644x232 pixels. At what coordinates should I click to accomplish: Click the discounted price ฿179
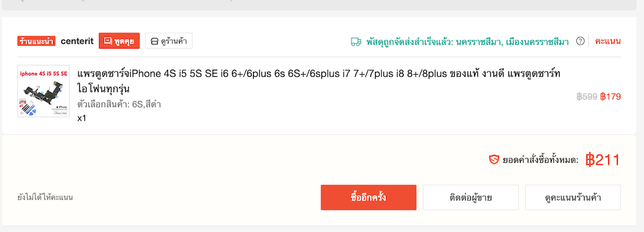pyautogui.click(x=610, y=97)
